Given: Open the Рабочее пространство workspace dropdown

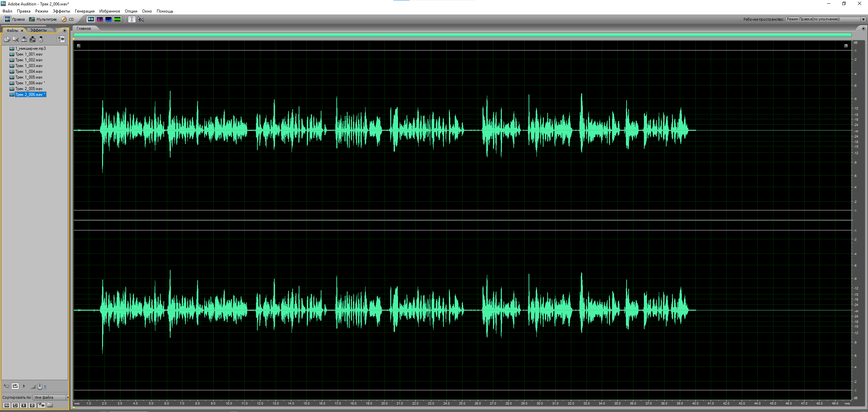Looking at the screenshot, I should point(826,19).
